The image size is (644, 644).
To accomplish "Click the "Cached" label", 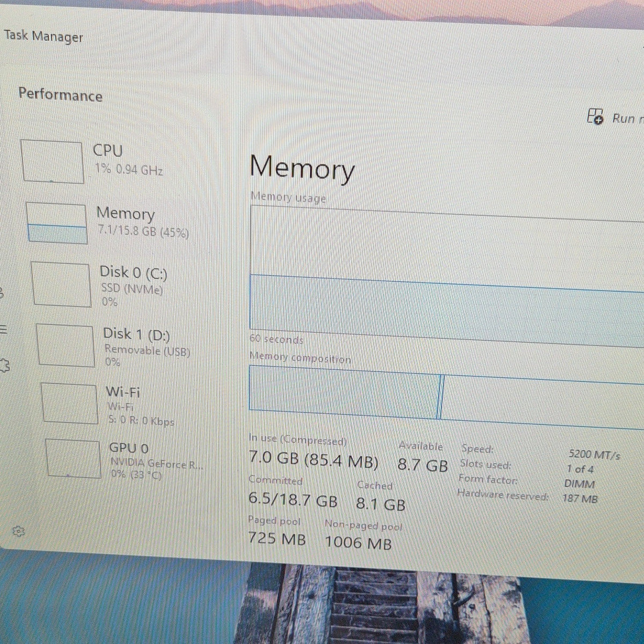I will pyautogui.click(x=375, y=485).
